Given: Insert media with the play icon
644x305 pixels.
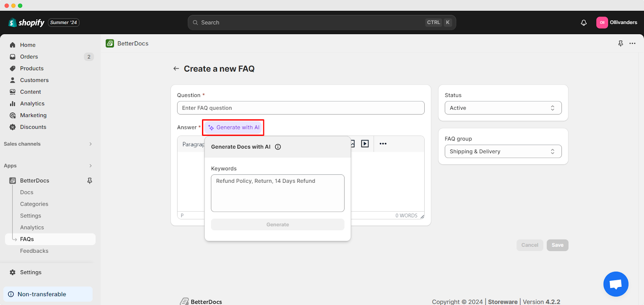Looking at the screenshot, I should click(x=365, y=143).
